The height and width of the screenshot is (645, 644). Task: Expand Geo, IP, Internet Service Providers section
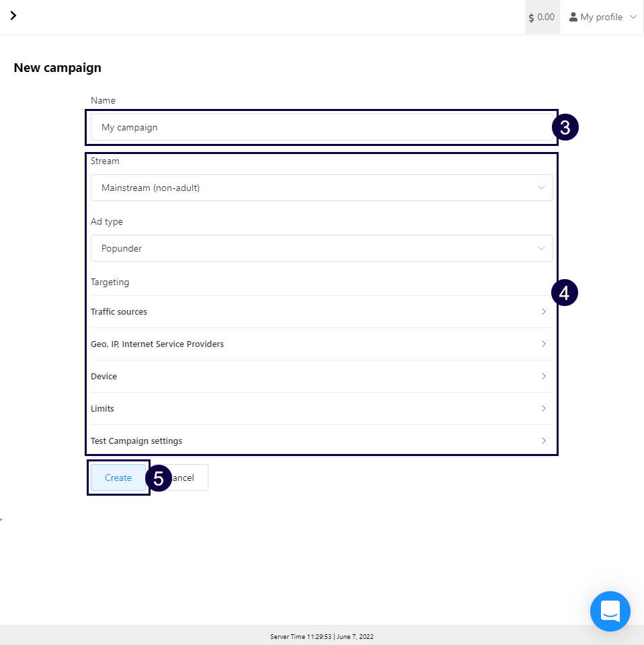tap(157, 344)
